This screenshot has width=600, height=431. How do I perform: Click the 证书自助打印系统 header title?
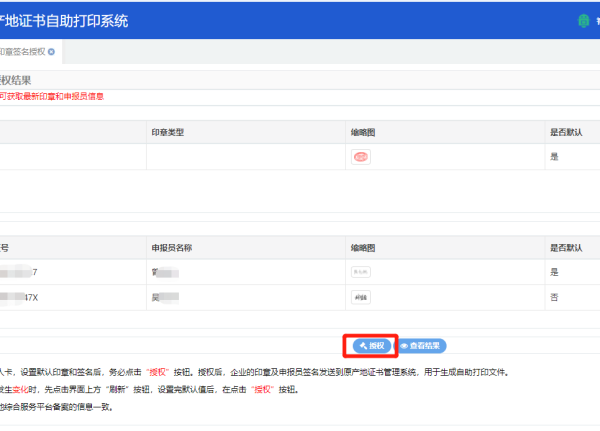[x=67, y=21]
